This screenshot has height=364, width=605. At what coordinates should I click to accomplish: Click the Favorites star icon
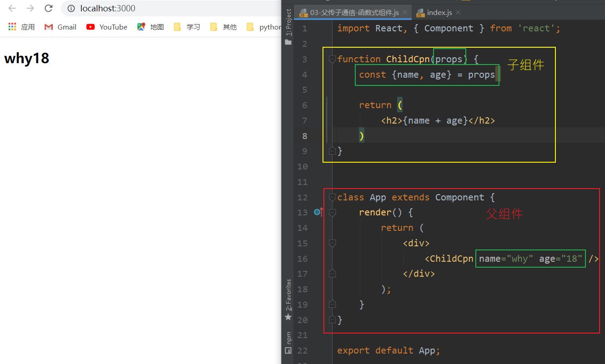tap(288, 317)
